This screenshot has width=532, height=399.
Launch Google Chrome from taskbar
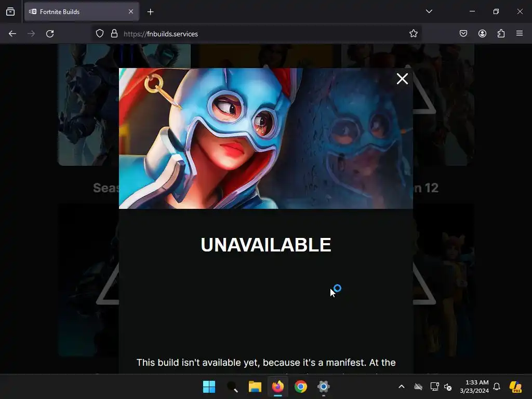(301, 387)
